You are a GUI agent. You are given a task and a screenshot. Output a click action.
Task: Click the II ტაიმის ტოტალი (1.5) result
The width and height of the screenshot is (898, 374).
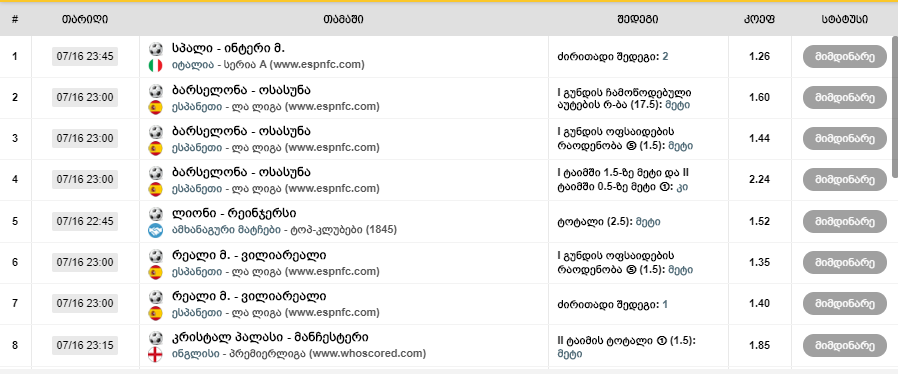tap(626, 347)
